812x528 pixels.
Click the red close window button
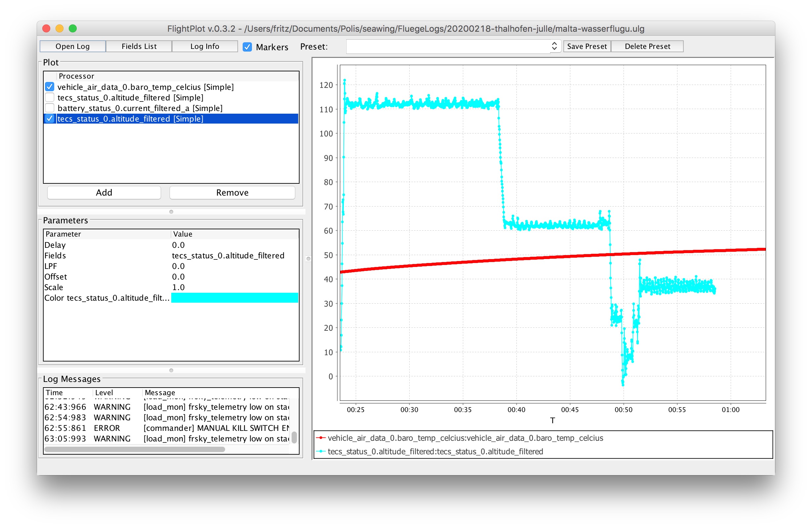click(x=46, y=28)
